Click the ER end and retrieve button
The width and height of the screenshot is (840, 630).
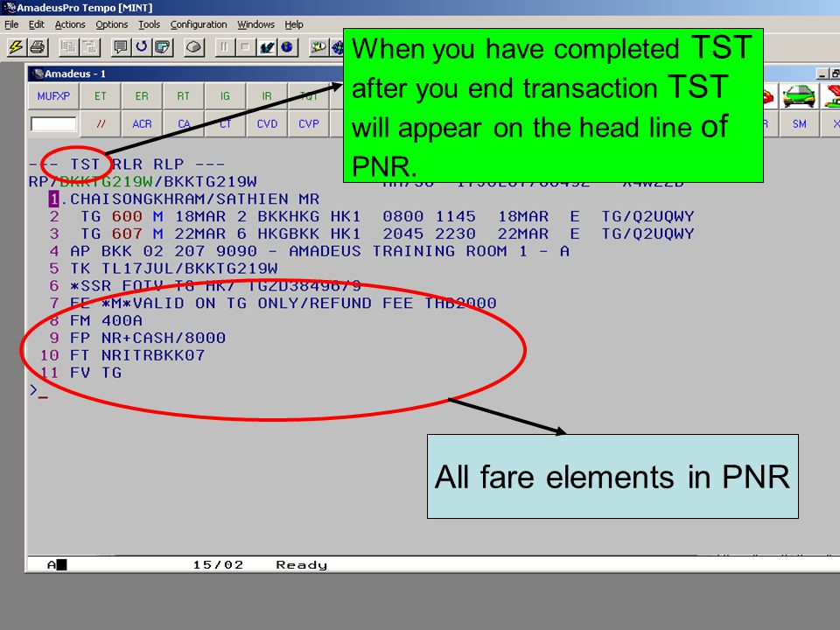coord(142,96)
